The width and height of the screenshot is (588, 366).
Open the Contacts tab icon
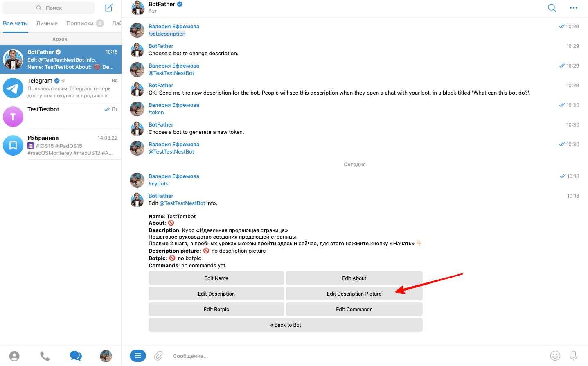pyautogui.click(x=14, y=356)
